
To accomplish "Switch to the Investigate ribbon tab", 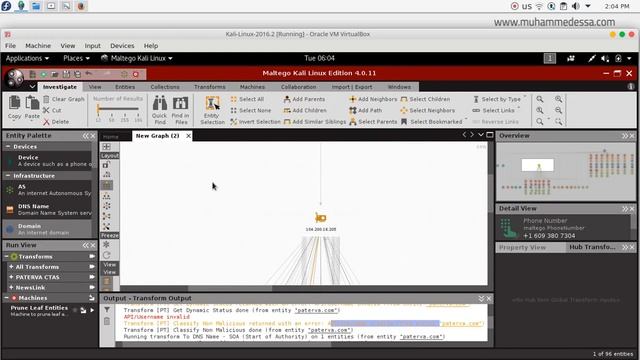I will (60, 87).
